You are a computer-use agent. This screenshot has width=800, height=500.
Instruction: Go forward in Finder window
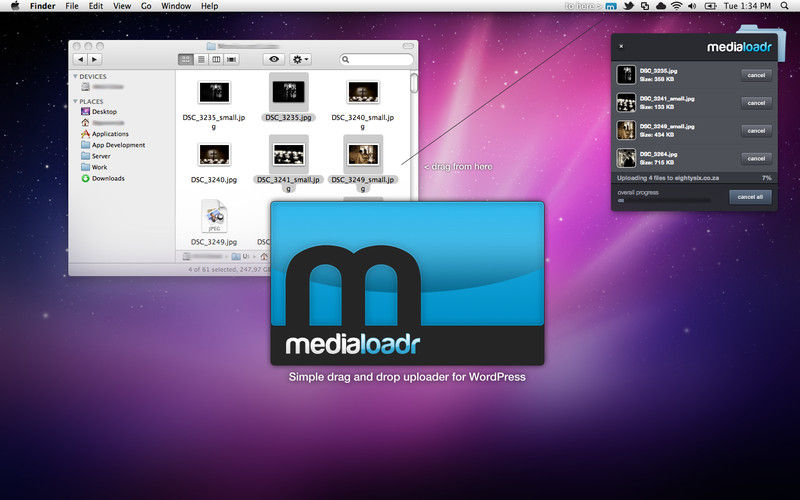[94, 59]
